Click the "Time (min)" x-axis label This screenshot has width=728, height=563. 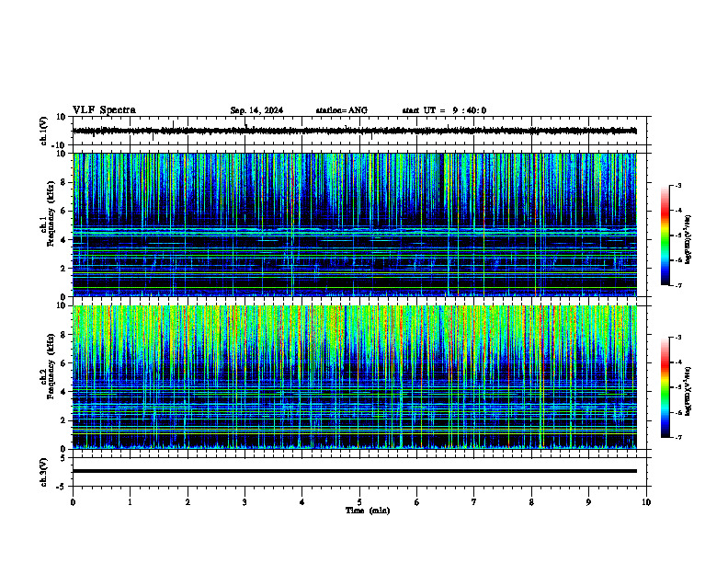368,511
